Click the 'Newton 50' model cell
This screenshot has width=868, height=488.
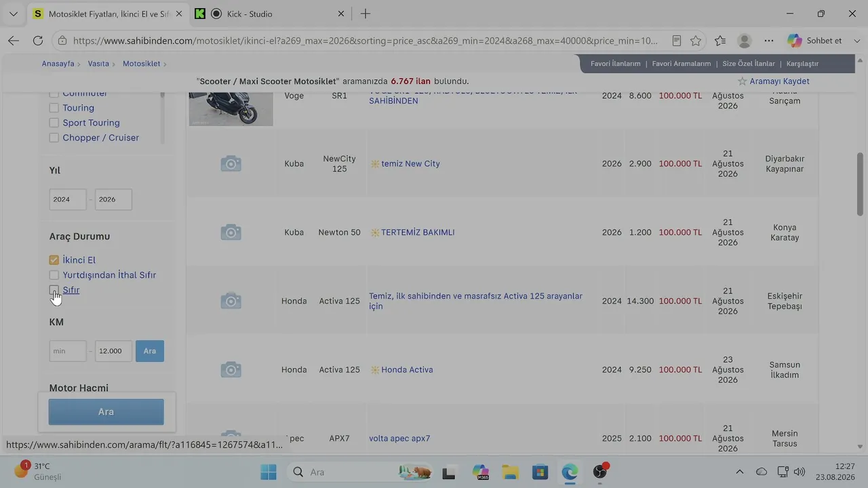[x=339, y=232]
